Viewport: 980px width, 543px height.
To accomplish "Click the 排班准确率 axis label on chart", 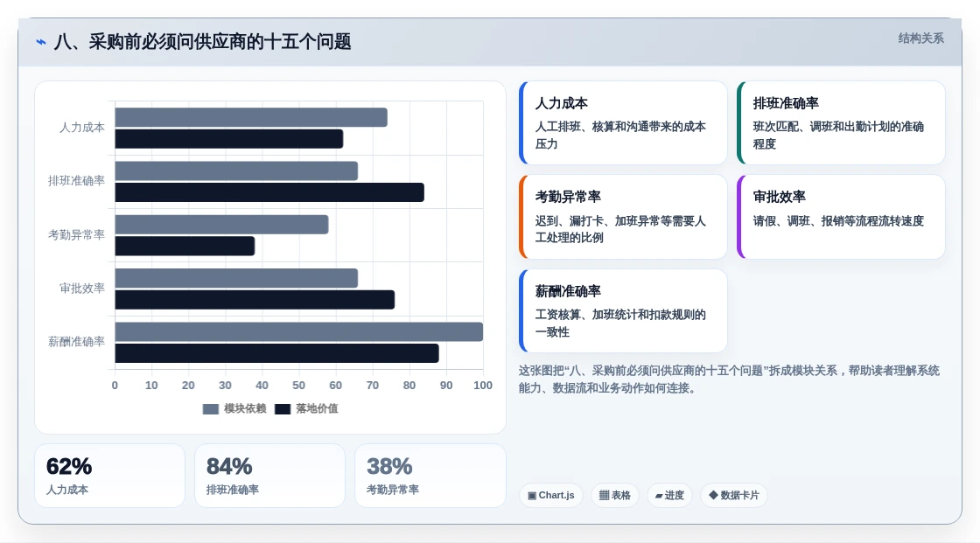I will click(76, 181).
